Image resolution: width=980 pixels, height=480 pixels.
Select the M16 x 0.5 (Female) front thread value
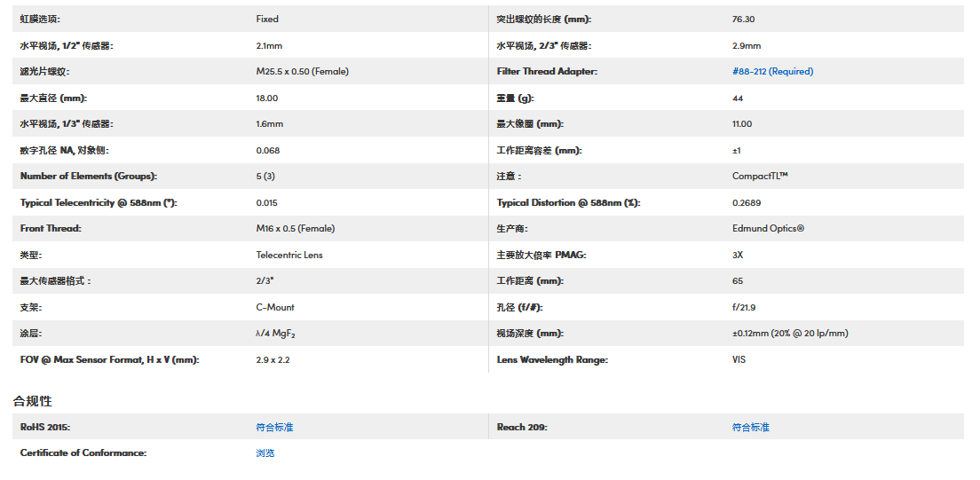pos(295,228)
